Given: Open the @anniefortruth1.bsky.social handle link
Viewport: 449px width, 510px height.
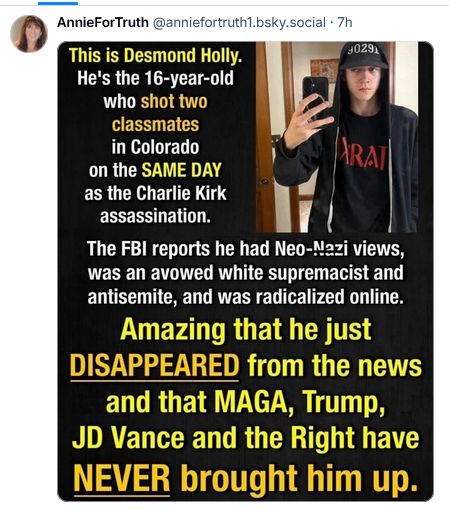Looking at the screenshot, I should pyautogui.click(x=239, y=23).
